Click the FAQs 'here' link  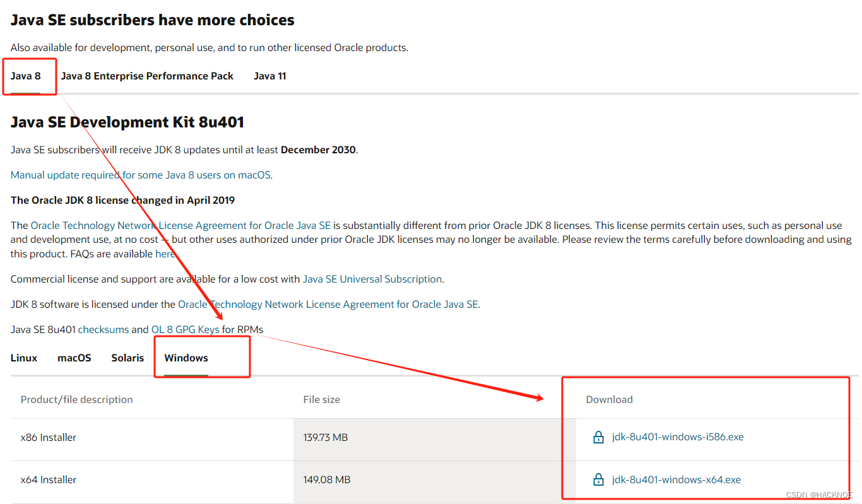pyautogui.click(x=165, y=254)
